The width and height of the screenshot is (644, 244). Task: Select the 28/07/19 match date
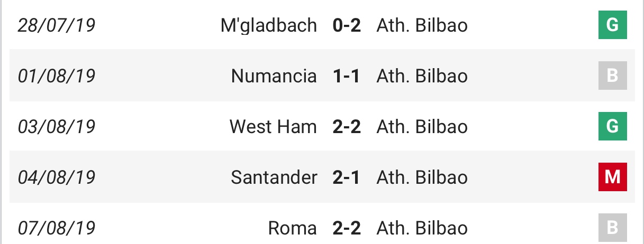point(57,25)
